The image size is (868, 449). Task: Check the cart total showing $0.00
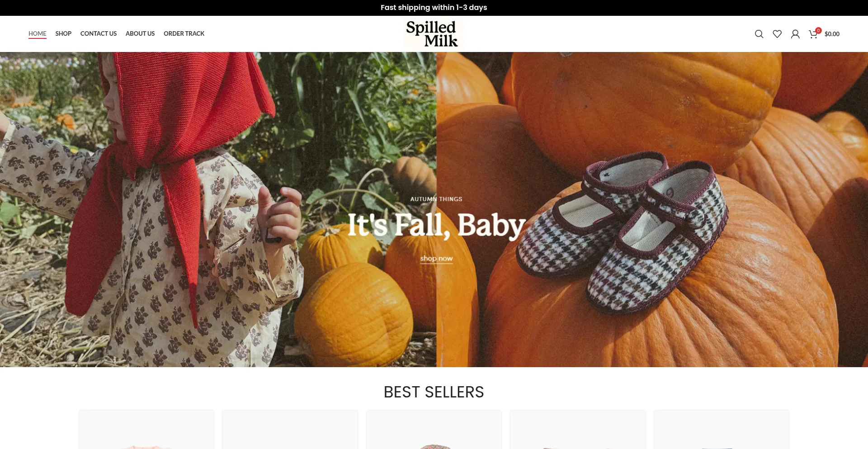[x=832, y=34]
